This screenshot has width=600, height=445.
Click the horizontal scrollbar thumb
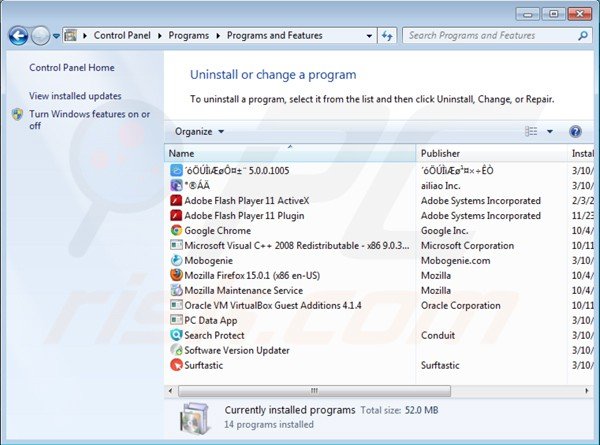point(314,391)
